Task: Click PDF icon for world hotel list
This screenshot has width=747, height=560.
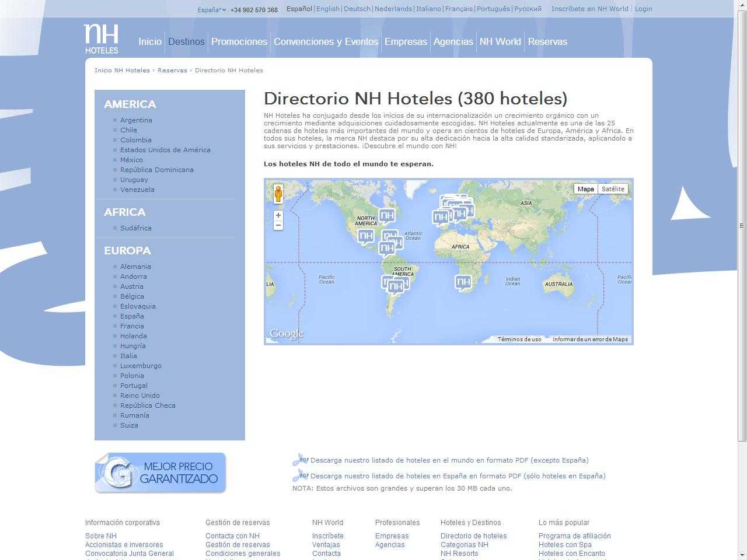Action: pos(300,460)
